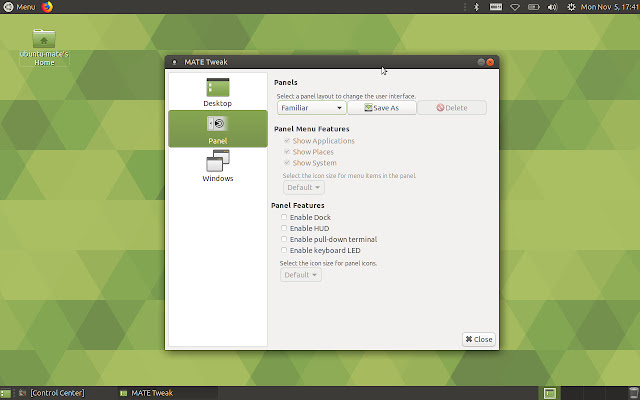Click the clock showing Mon Nov 5
Viewport: 640px width, 400px height.
point(610,7)
